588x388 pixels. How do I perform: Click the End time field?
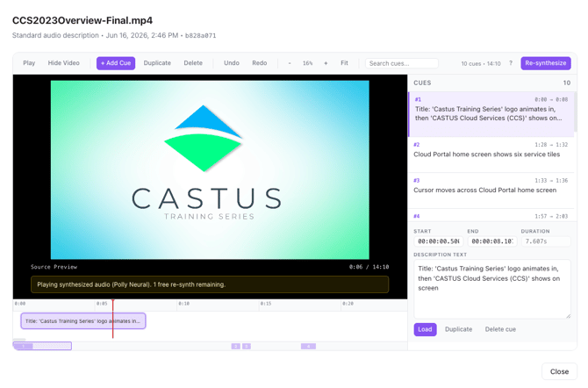pos(492,241)
